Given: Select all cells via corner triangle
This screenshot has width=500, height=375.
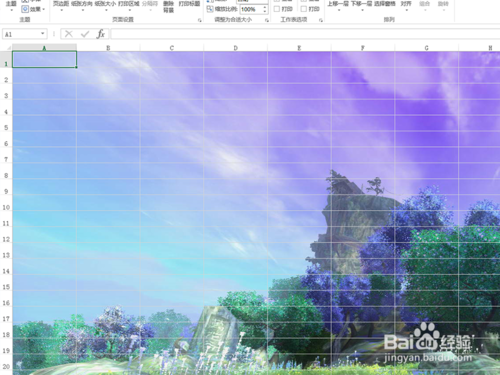Looking at the screenshot, I should pos(8,48).
